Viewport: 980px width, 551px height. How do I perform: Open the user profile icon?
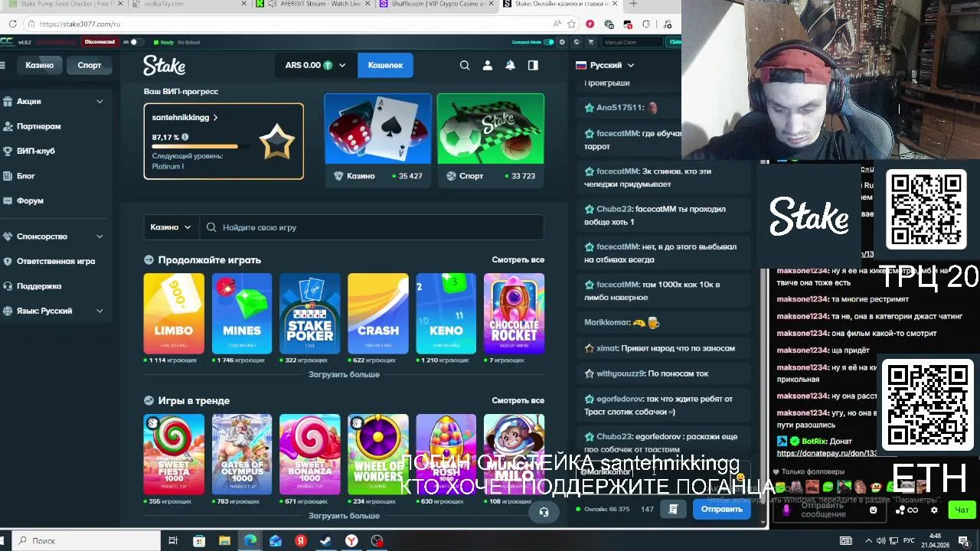487,65
